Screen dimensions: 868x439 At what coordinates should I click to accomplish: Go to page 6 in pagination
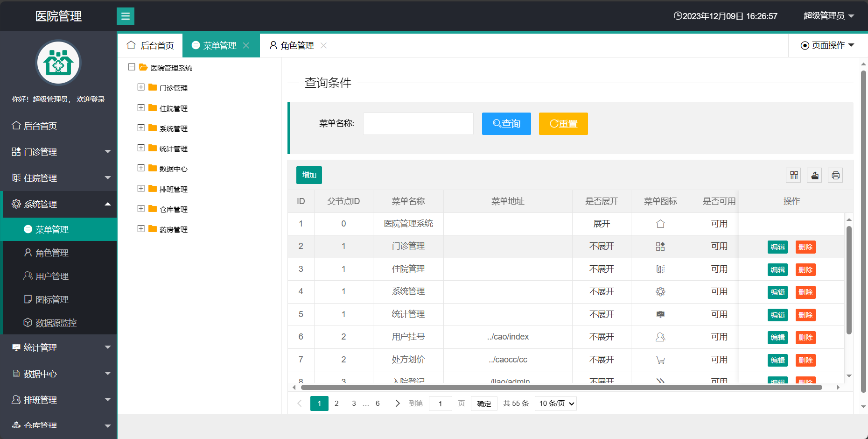pyautogui.click(x=378, y=403)
